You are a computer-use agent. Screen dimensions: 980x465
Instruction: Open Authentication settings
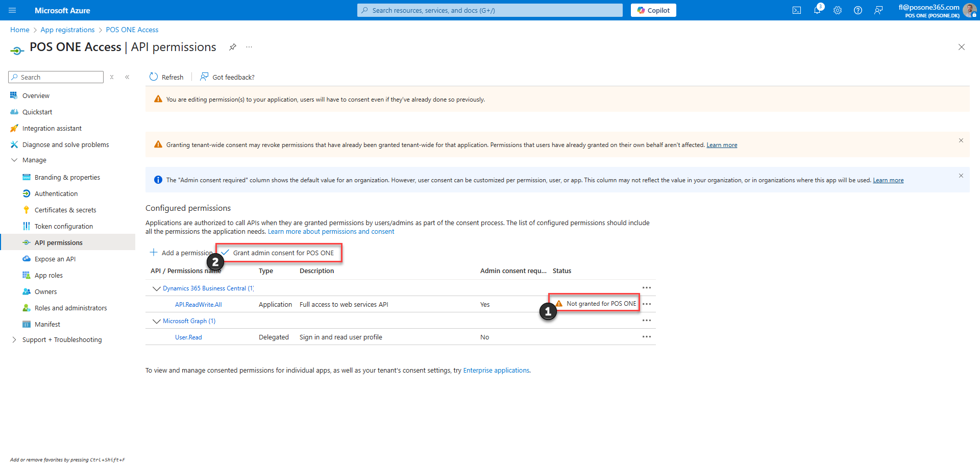click(x=56, y=193)
